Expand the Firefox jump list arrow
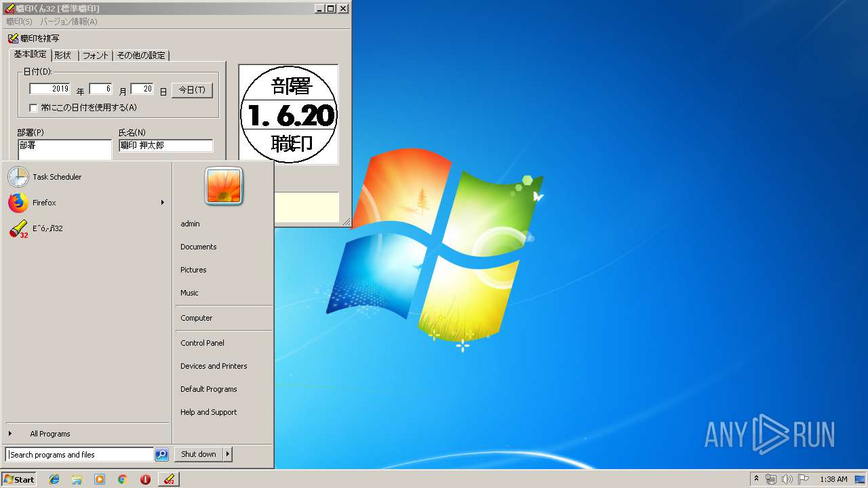 (163, 203)
